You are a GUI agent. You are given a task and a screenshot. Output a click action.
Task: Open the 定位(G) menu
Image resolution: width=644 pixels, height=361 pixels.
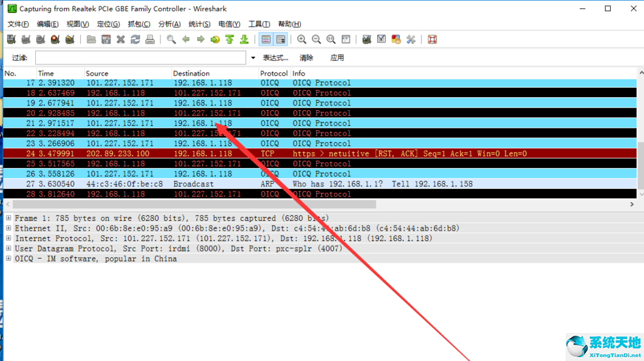108,24
